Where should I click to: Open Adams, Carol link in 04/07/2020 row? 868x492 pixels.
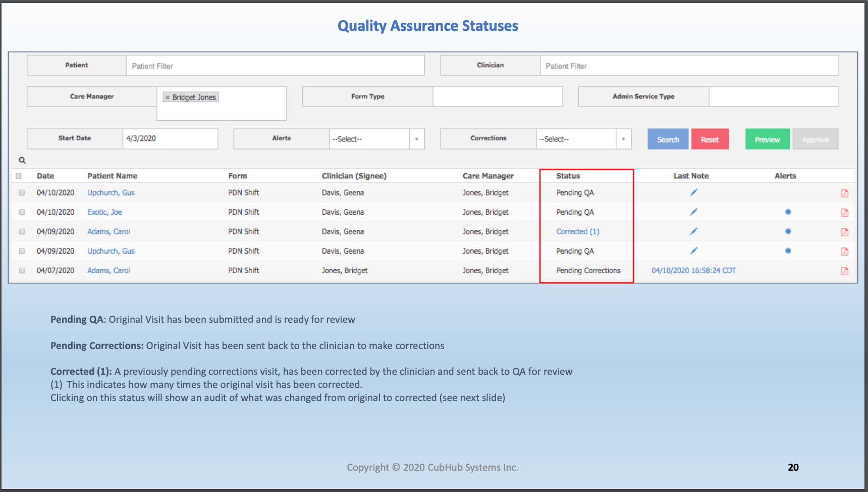click(x=108, y=270)
